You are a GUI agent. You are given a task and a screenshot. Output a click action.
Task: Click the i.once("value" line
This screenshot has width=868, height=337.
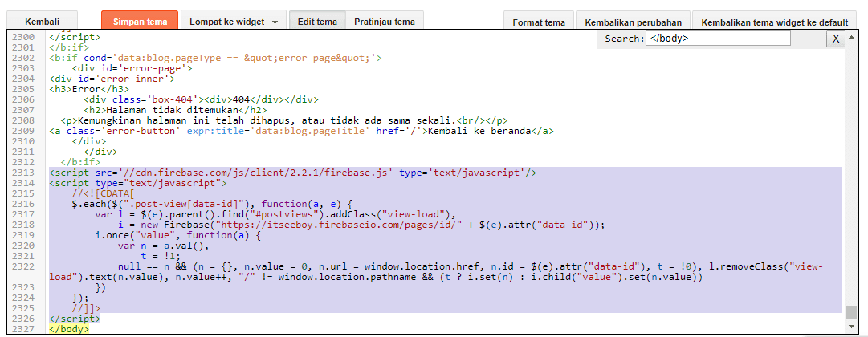pyautogui.click(x=177, y=234)
